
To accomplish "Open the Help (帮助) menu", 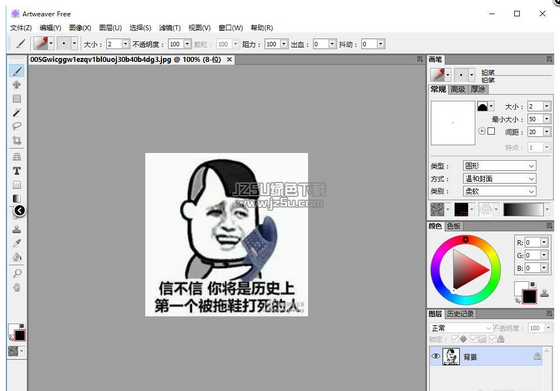I will pos(262,28).
